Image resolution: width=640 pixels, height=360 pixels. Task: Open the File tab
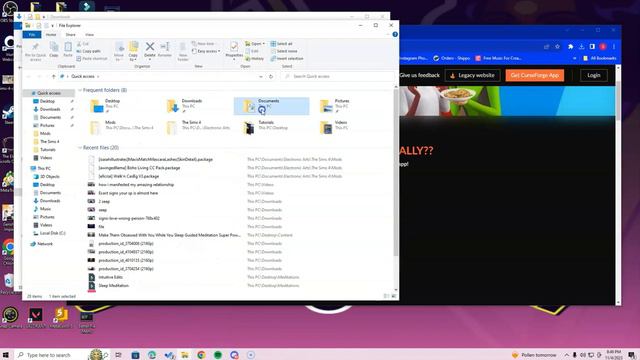click(x=31, y=35)
